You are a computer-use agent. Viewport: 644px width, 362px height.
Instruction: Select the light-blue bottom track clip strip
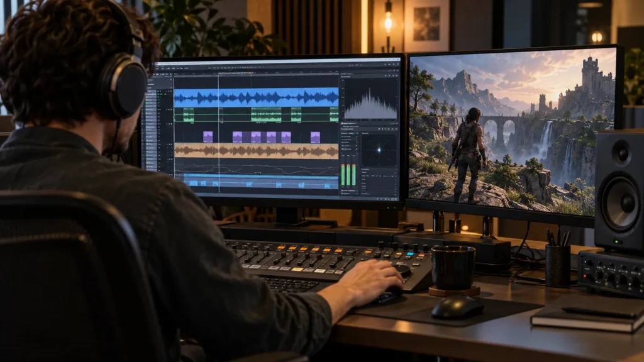261,182
